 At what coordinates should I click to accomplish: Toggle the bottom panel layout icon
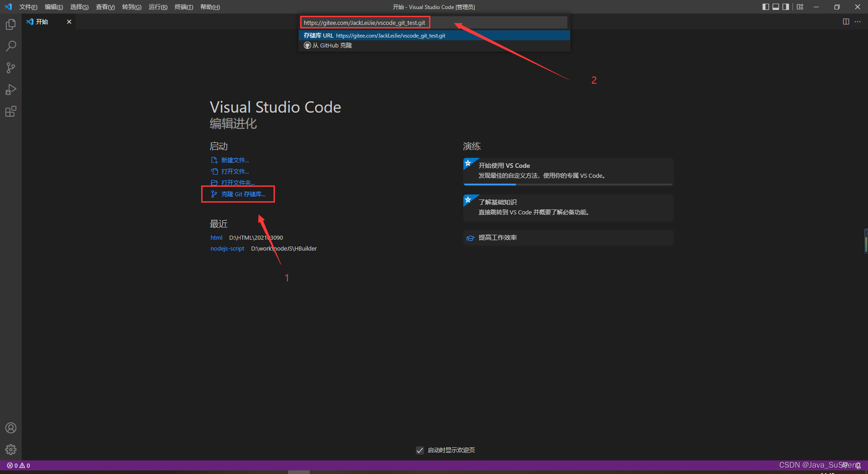click(776, 7)
